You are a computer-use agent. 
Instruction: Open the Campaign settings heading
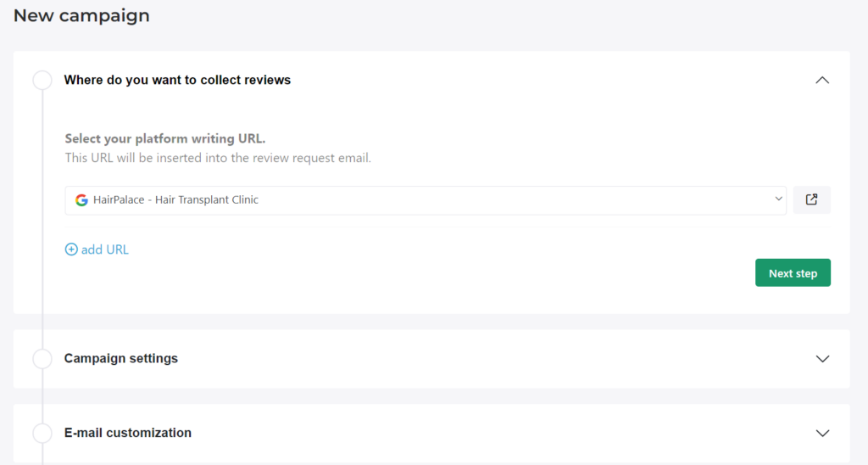click(x=121, y=358)
